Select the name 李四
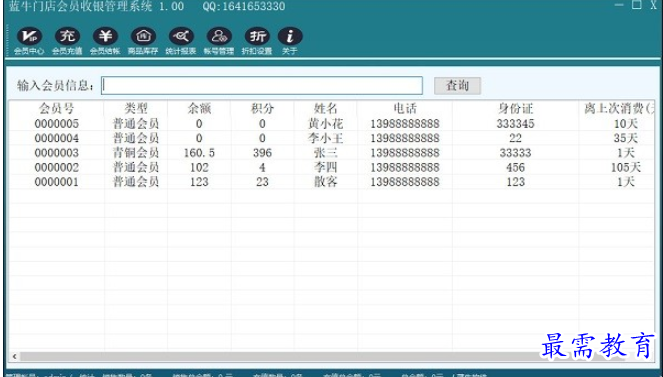663x377 pixels. (x=326, y=167)
